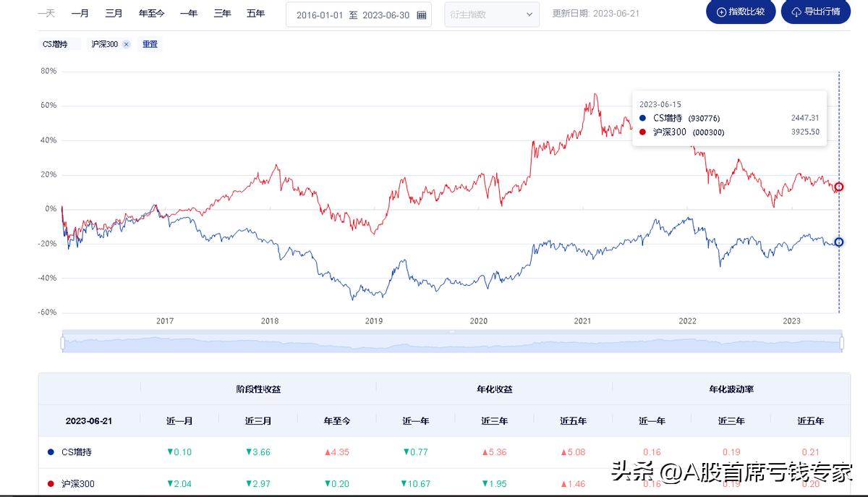The height and width of the screenshot is (497, 868).
Task: Select the 五年 time range tab
Action: pos(255,12)
